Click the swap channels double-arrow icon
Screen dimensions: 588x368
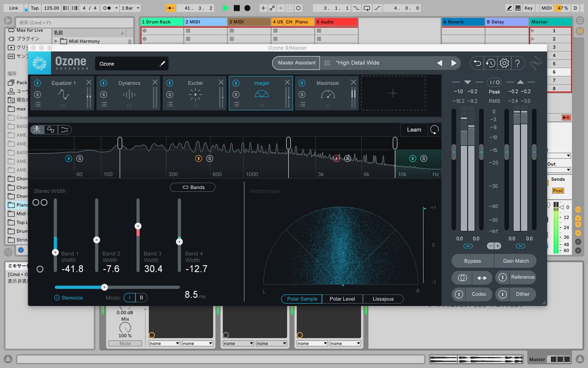[481, 277]
